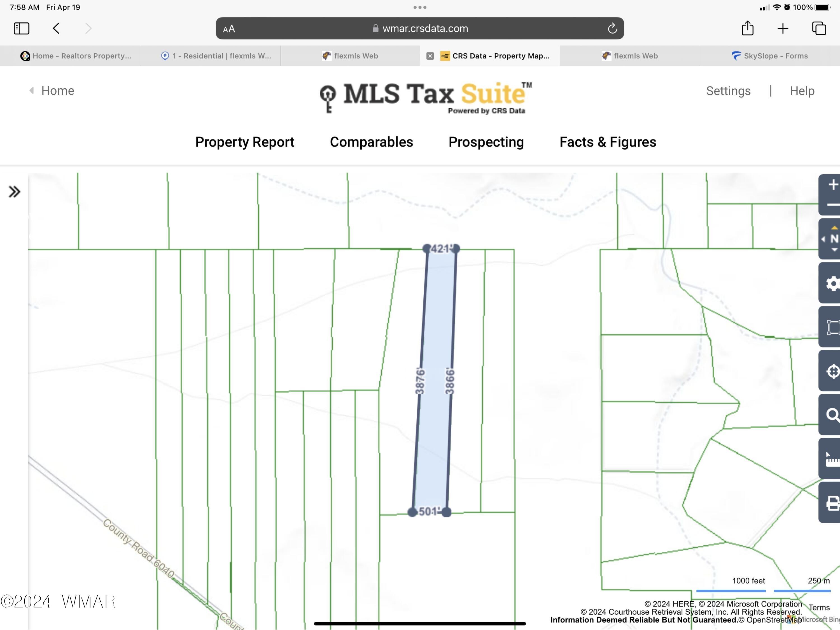Click the Help link in header
Image resolution: width=840 pixels, height=630 pixels.
click(802, 91)
